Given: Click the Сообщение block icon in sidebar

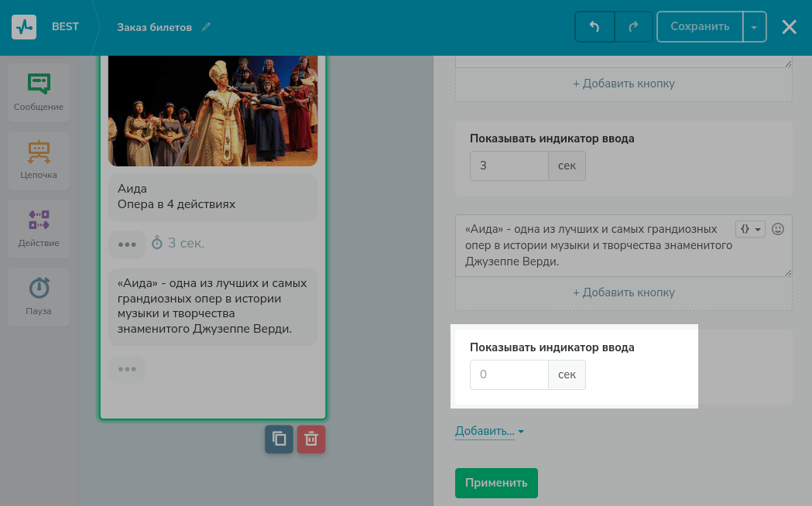Looking at the screenshot, I should pos(39,84).
